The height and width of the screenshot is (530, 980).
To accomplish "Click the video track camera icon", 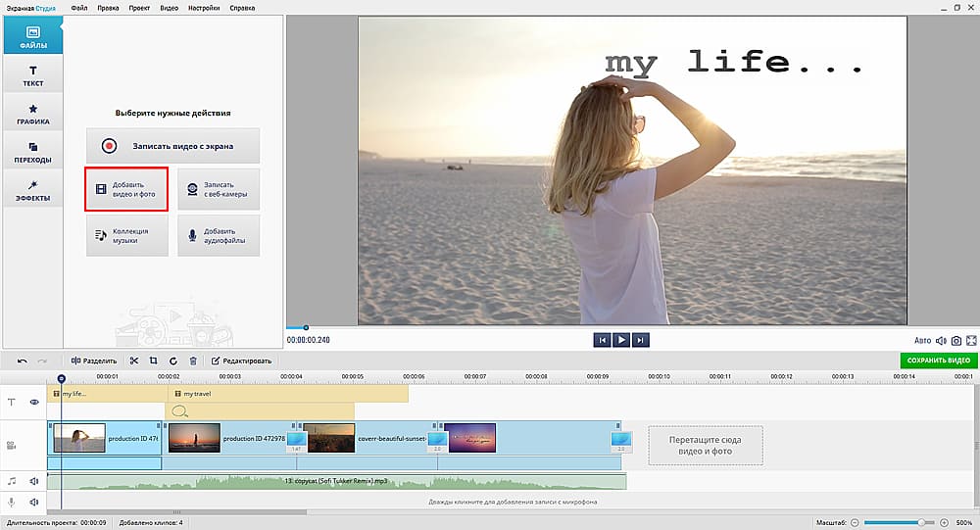I will (11, 446).
